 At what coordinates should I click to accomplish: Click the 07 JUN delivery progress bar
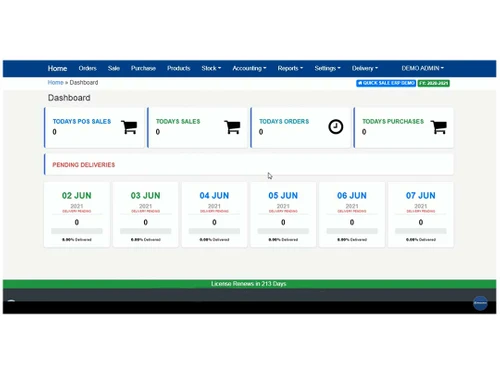(x=421, y=231)
